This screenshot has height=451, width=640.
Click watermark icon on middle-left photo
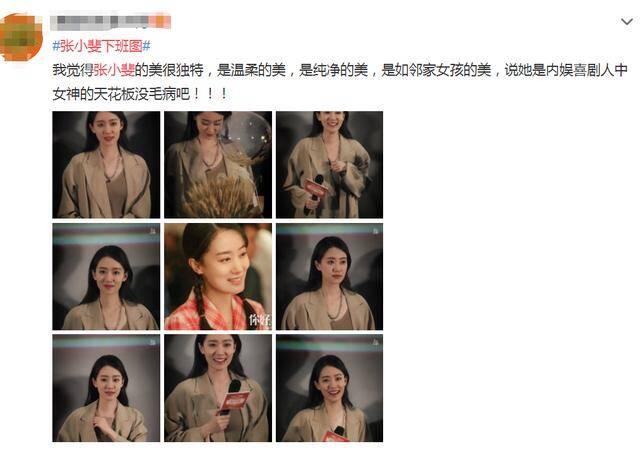pos(153,231)
